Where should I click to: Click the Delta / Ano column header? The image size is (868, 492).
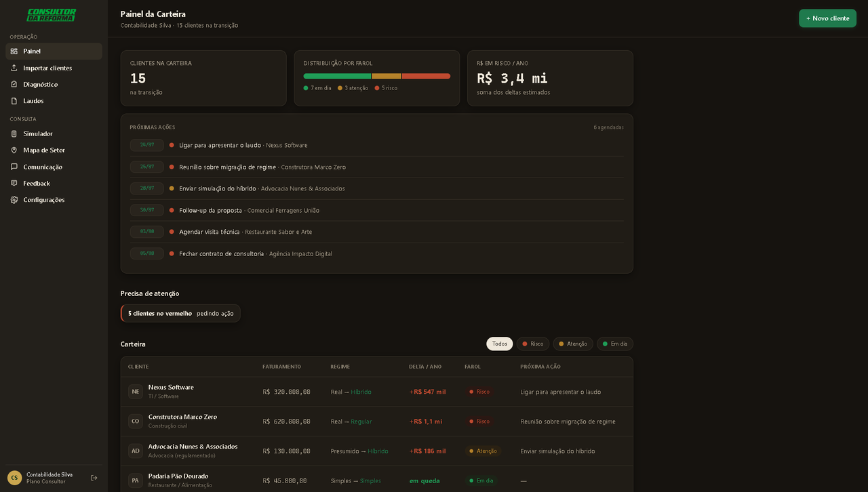(x=425, y=367)
